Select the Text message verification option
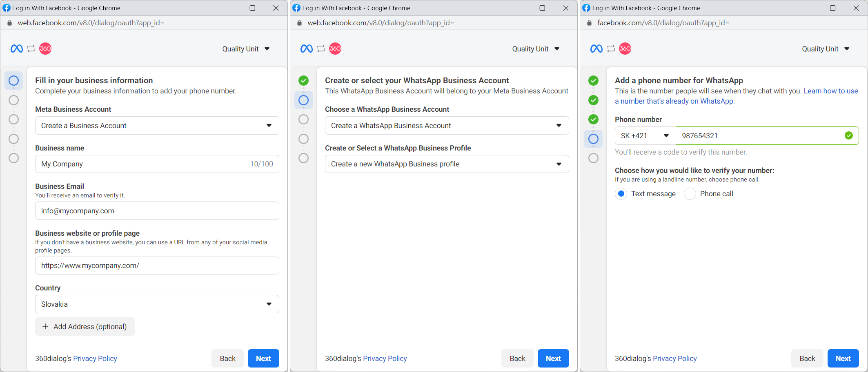 click(621, 194)
